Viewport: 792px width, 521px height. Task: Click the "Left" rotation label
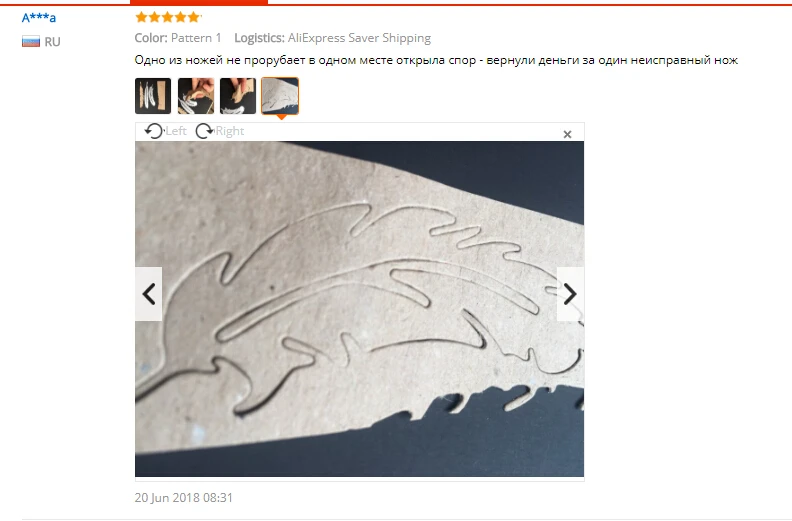[176, 131]
